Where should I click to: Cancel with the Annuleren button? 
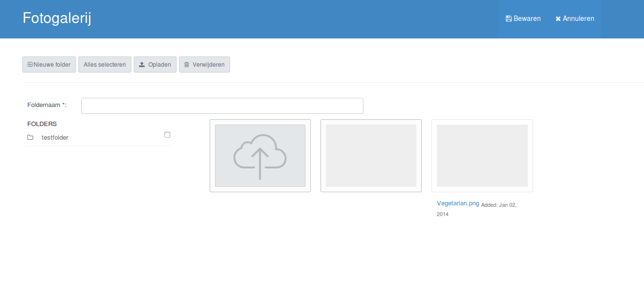[x=574, y=18]
